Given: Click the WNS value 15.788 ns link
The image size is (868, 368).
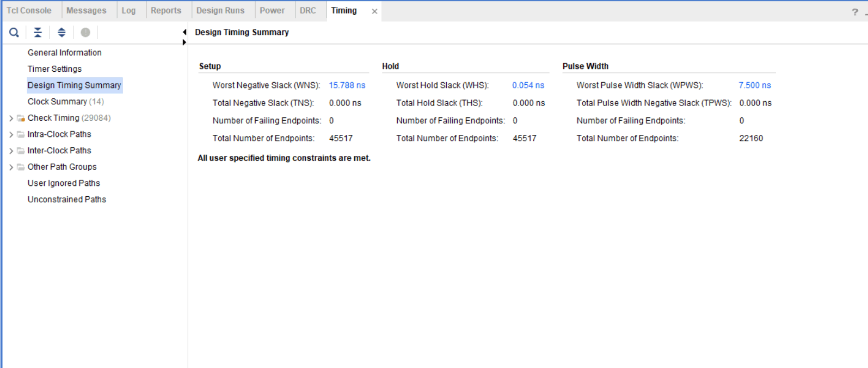Looking at the screenshot, I should click(x=347, y=85).
